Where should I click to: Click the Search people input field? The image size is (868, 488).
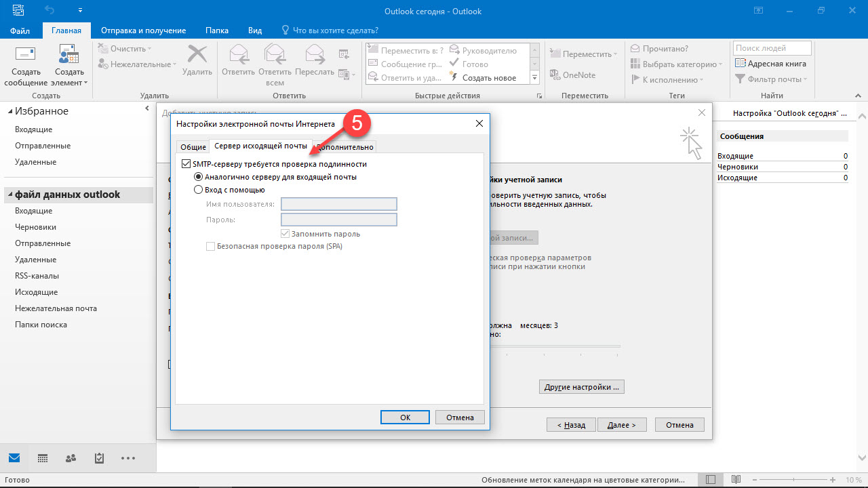[x=772, y=48]
